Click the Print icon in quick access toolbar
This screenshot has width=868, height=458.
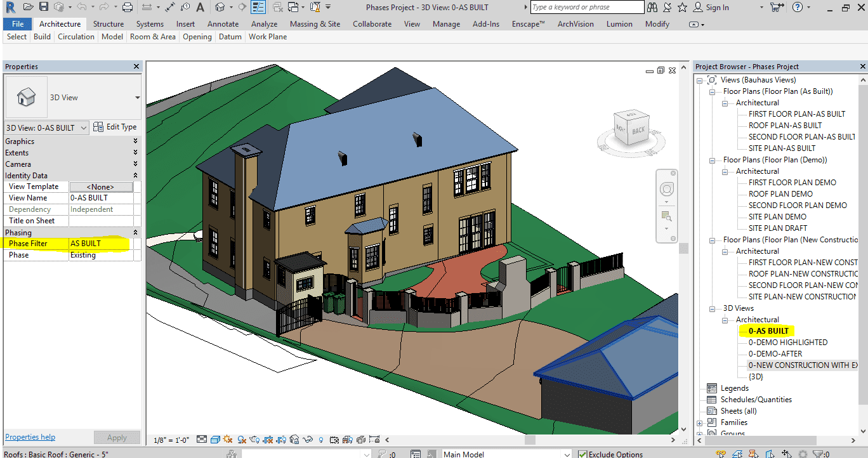point(127,8)
